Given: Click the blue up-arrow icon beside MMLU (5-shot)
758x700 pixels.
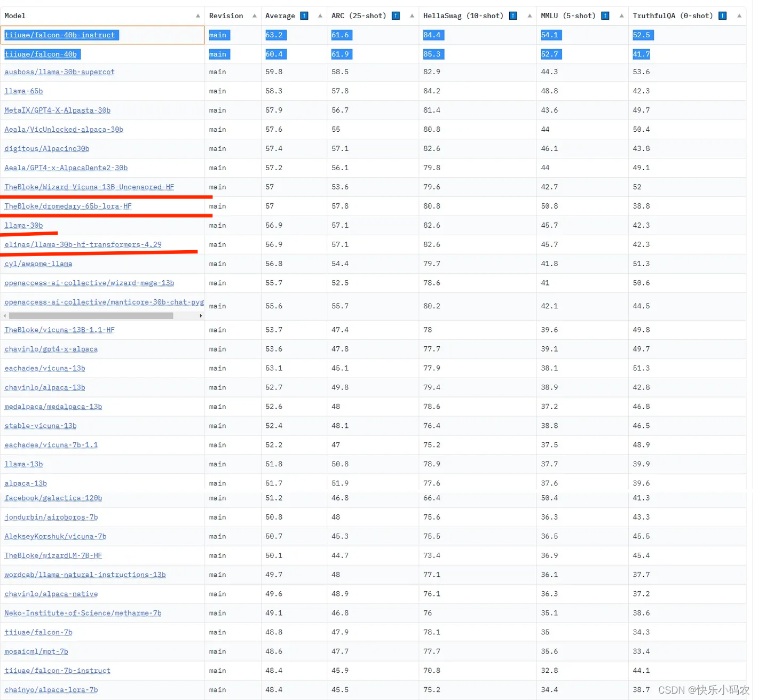Looking at the screenshot, I should 605,16.
